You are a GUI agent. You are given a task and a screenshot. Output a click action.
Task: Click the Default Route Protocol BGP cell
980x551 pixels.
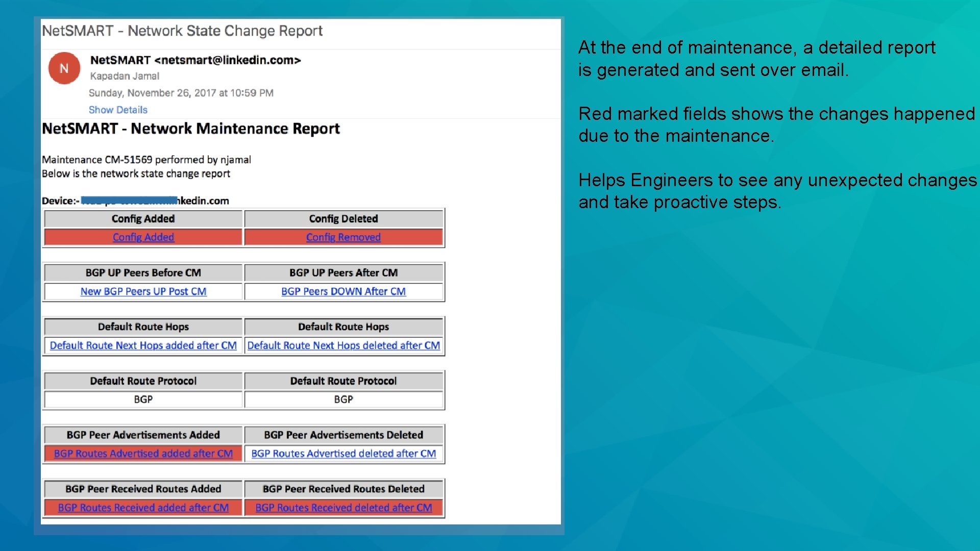pyautogui.click(x=143, y=399)
